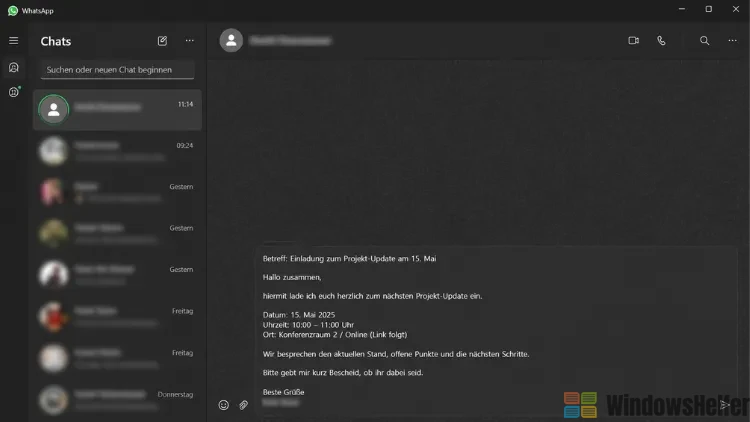Start a voice call
The height and width of the screenshot is (422, 750).
click(661, 41)
